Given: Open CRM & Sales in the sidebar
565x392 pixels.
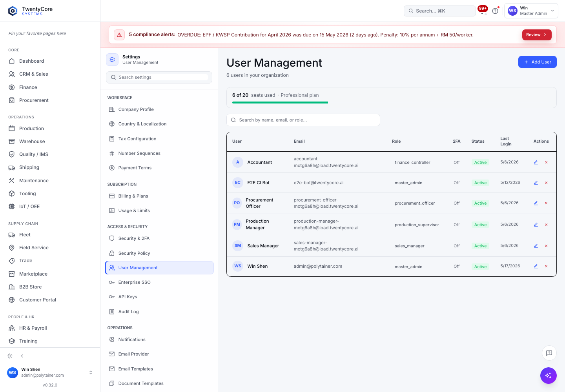Looking at the screenshot, I should 50,74.
